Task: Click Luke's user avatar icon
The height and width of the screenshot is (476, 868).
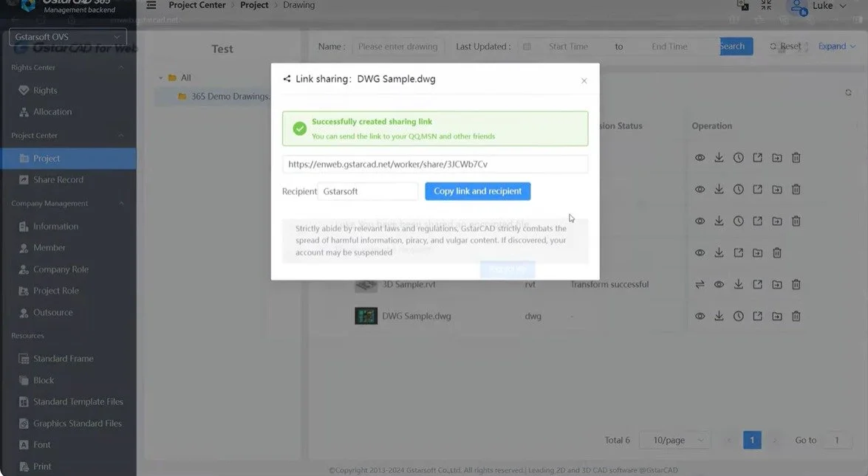Action: pyautogui.click(x=796, y=7)
